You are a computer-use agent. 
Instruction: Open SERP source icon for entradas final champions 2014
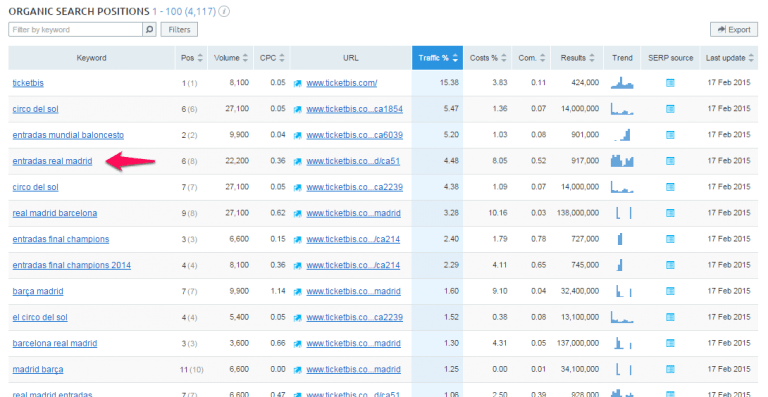[670, 265]
